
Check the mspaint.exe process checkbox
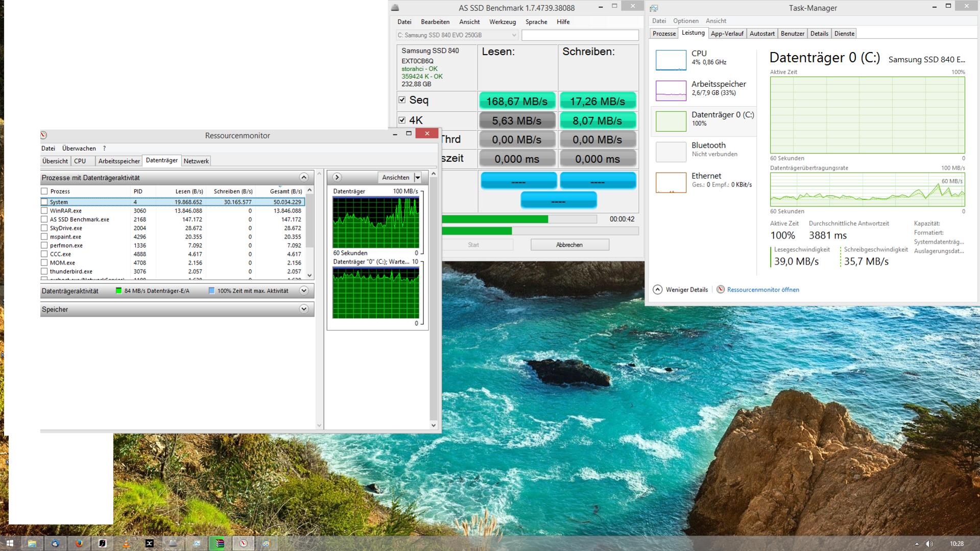44,237
